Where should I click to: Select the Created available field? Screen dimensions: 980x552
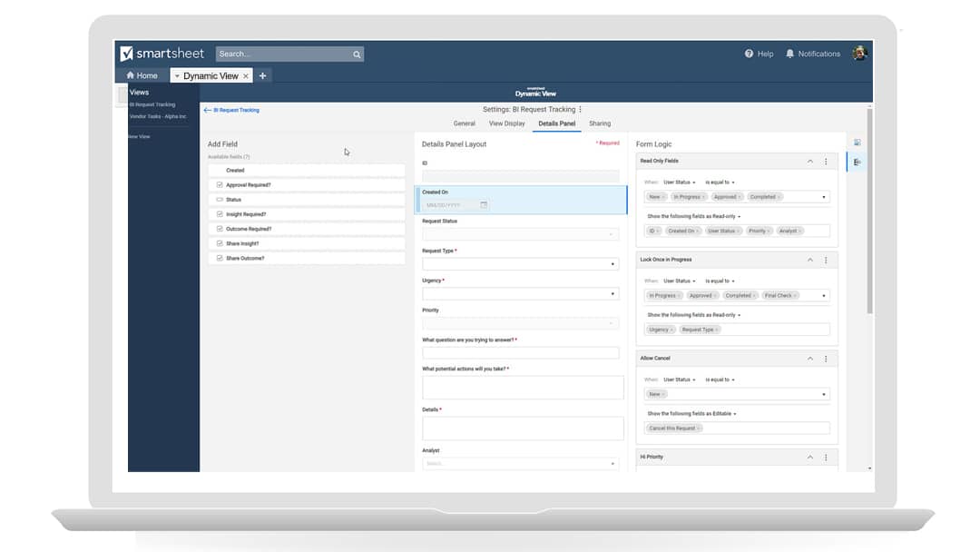pyautogui.click(x=307, y=170)
